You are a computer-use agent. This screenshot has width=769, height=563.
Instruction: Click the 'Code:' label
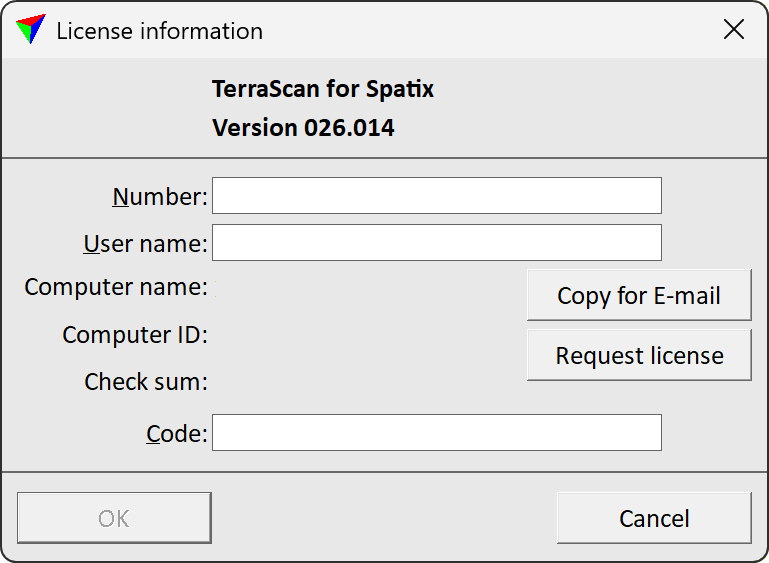click(177, 434)
